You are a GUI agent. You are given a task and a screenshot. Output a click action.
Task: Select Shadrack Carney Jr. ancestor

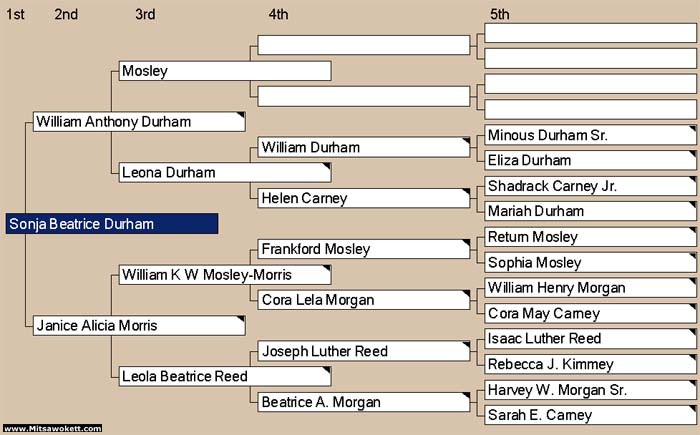tap(591, 186)
